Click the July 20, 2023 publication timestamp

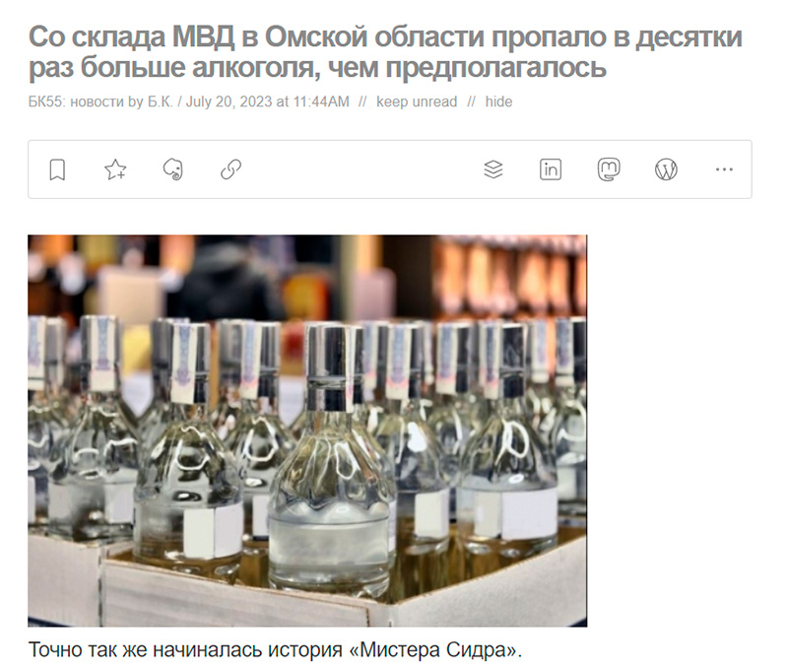[267, 101]
